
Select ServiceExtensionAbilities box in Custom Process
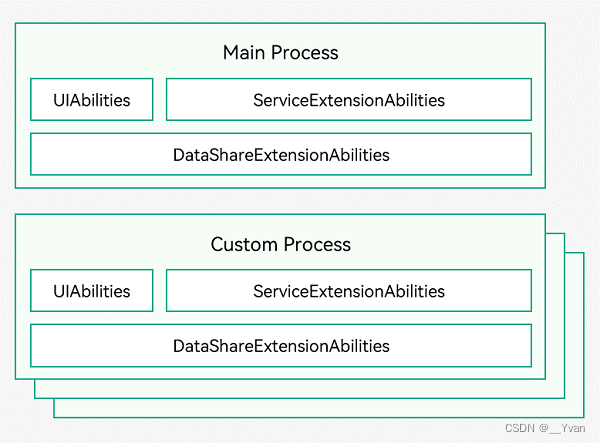pyautogui.click(x=349, y=290)
